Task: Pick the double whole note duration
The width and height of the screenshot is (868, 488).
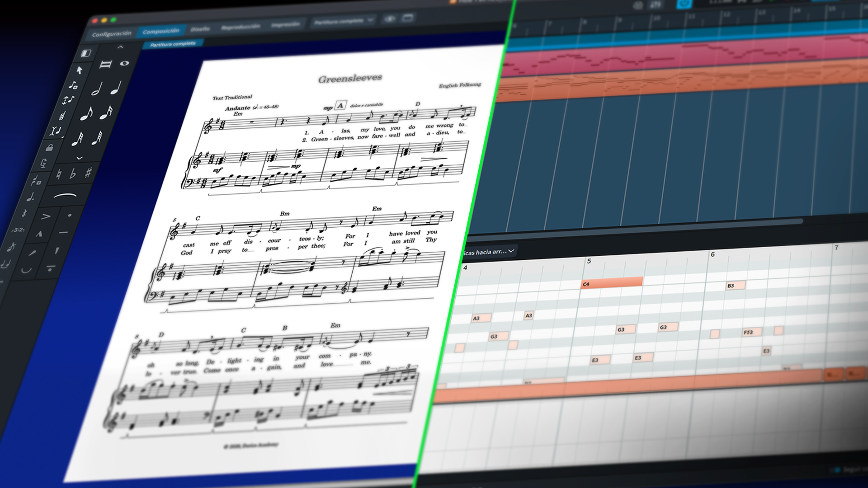Action: pos(105,65)
